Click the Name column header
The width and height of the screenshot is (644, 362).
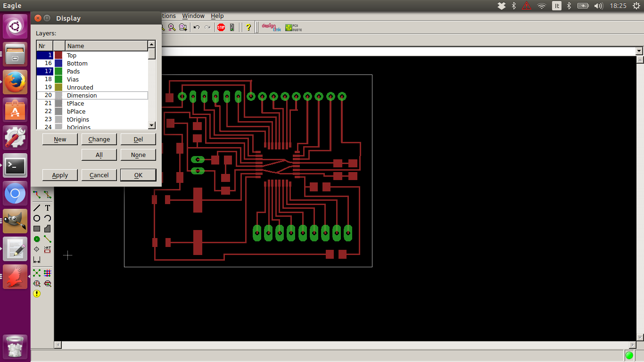tap(106, 46)
